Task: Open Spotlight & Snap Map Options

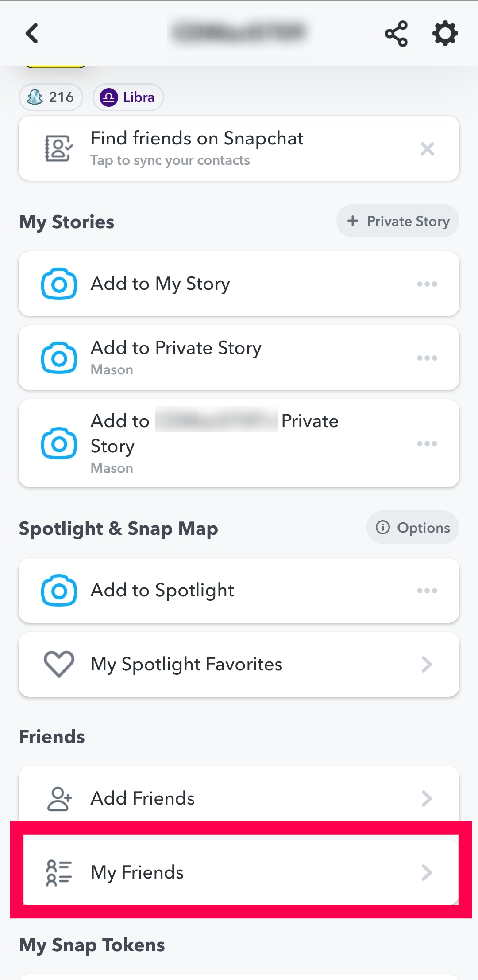Action: pyautogui.click(x=412, y=528)
